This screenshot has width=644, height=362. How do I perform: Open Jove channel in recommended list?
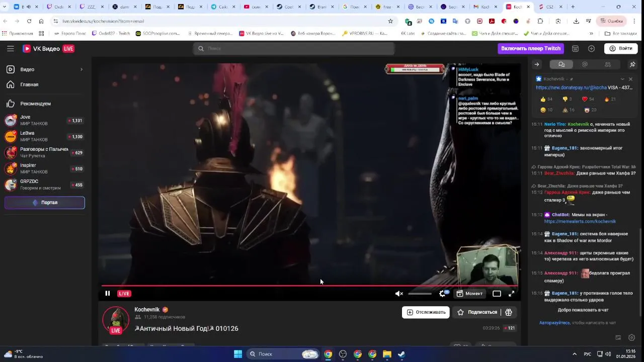pos(44,121)
